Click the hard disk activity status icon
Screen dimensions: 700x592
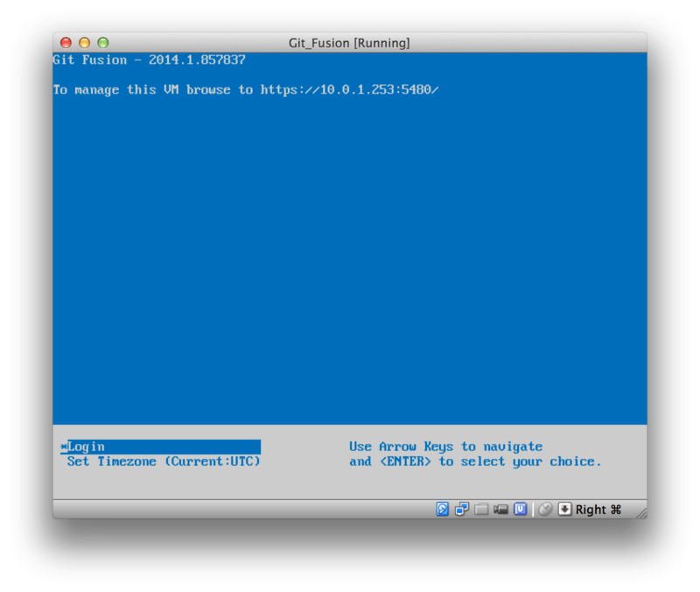(x=442, y=510)
